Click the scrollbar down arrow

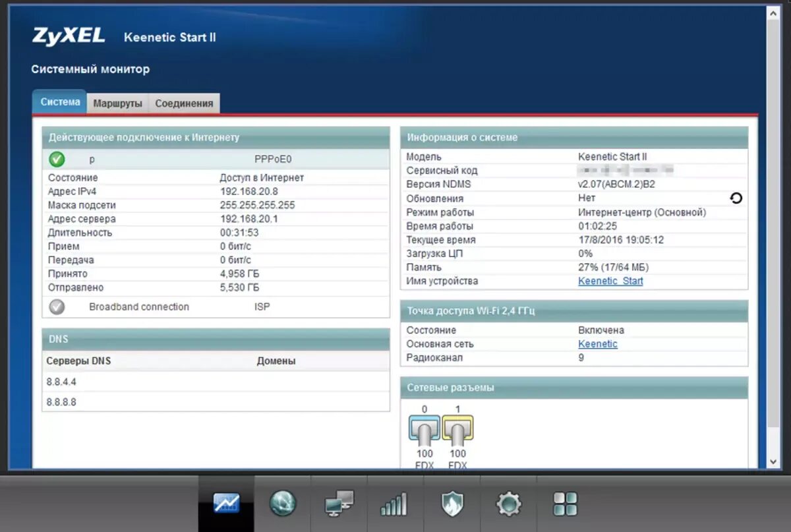pyautogui.click(x=774, y=462)
